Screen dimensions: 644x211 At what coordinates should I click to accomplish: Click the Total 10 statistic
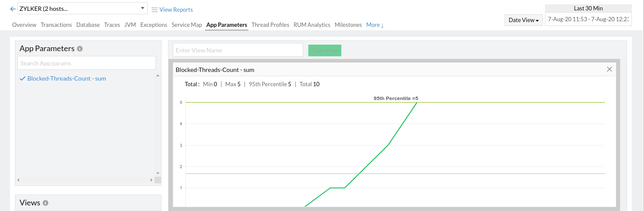[x=310, y=84]
